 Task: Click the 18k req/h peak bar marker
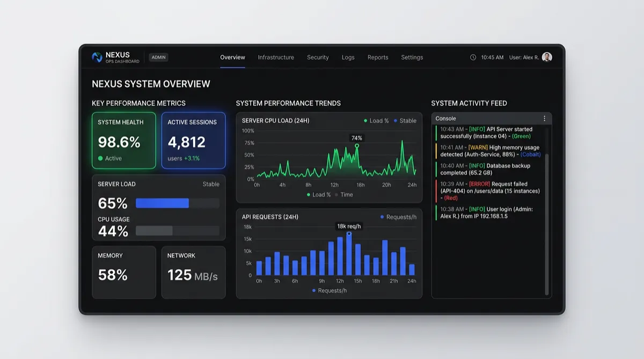[349, 233]
